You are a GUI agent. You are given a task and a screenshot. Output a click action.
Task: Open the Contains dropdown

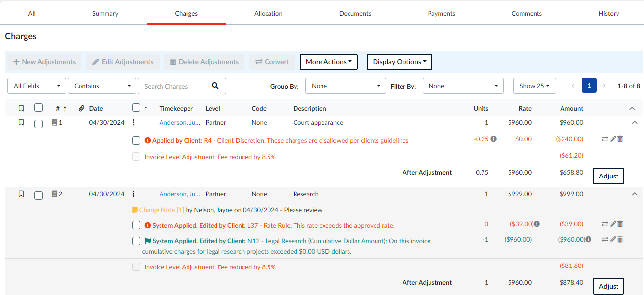(102, 86)
